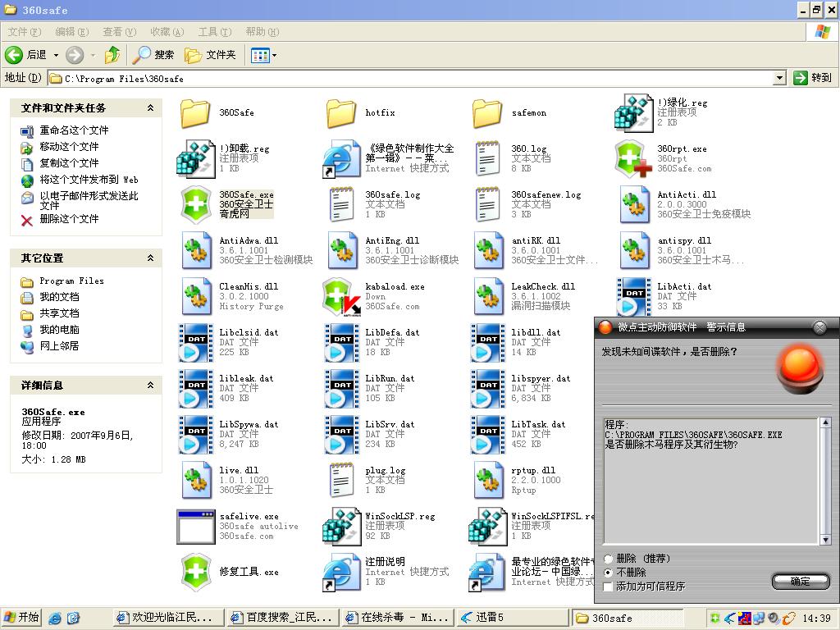840x630 pixels.
Task: Close the 微点主动防御软件 alert dialog
Action: [x=819, y=327]
